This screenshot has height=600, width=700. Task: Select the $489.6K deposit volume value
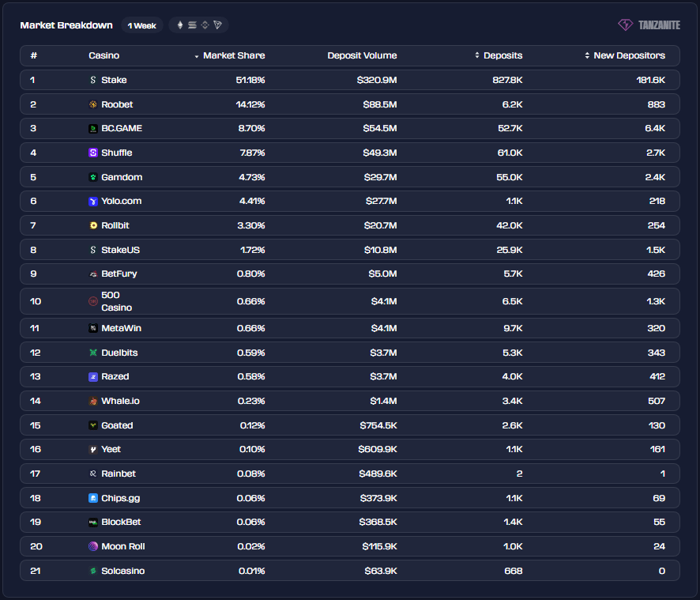(x=378, y=474)
